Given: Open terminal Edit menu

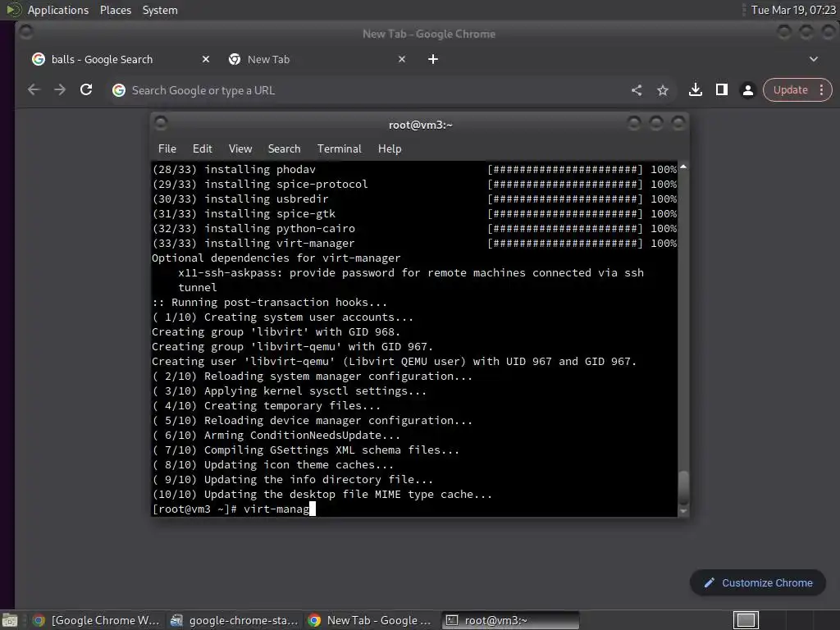Looking at the screenshot, I should point(203,149).
